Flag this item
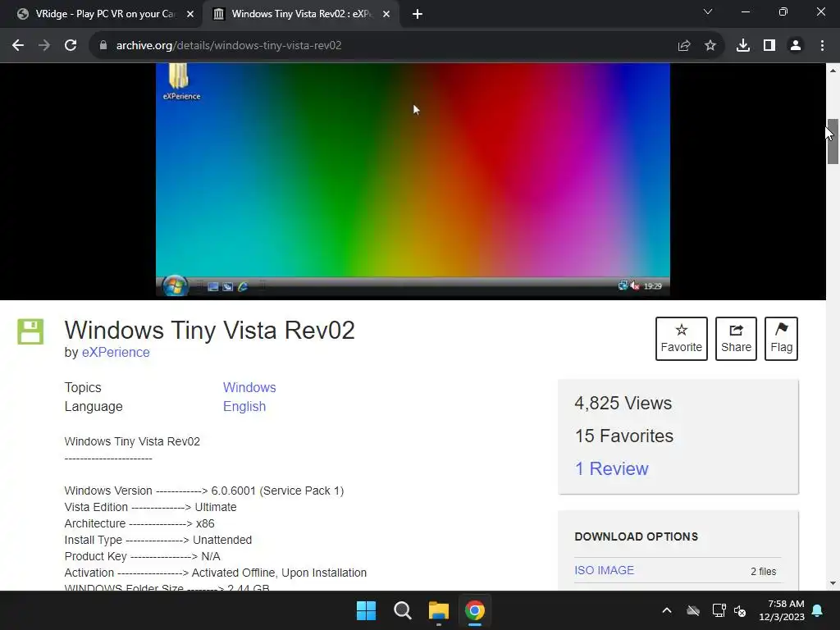The height and width of the screenshot is (630, 840). click(781, 339)
